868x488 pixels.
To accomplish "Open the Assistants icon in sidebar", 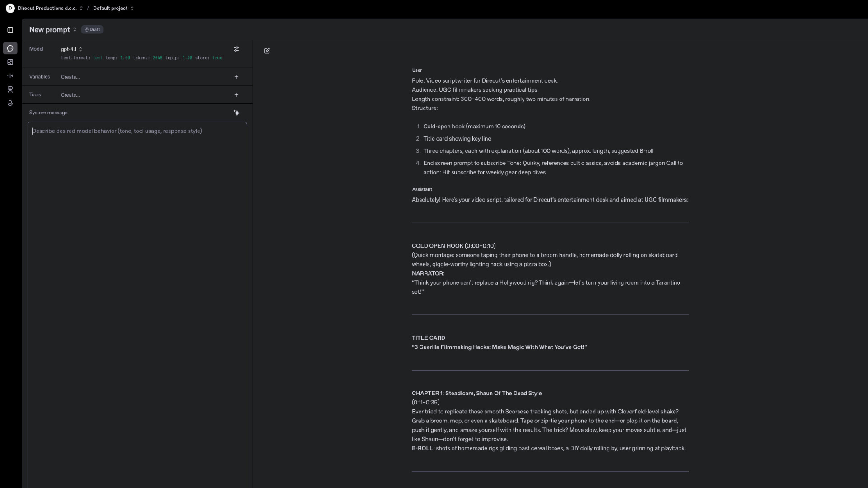I will click(x=10, y=89).
